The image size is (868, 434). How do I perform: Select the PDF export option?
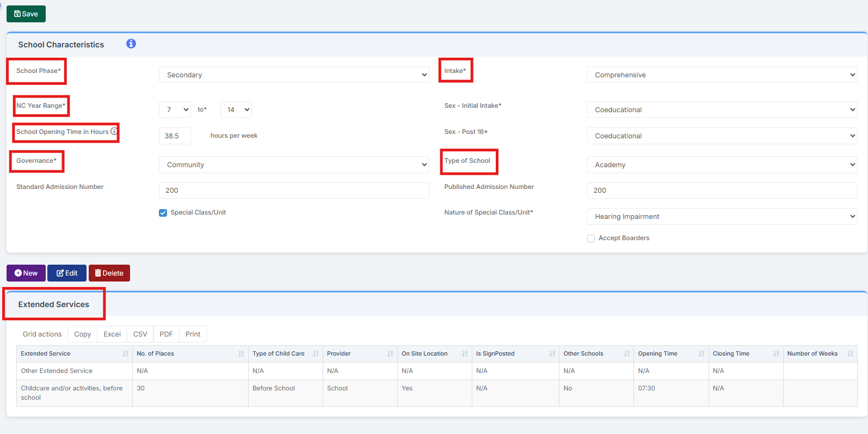[166, 334]
